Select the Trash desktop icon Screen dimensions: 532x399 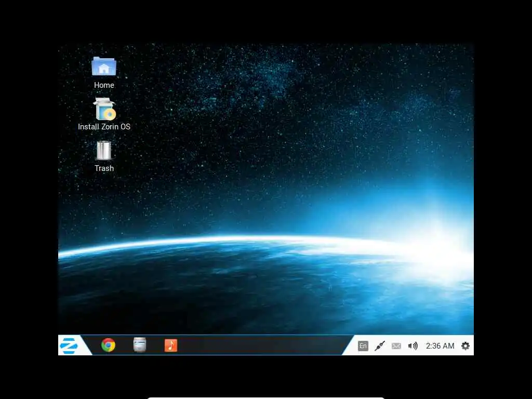click(104, 151)
